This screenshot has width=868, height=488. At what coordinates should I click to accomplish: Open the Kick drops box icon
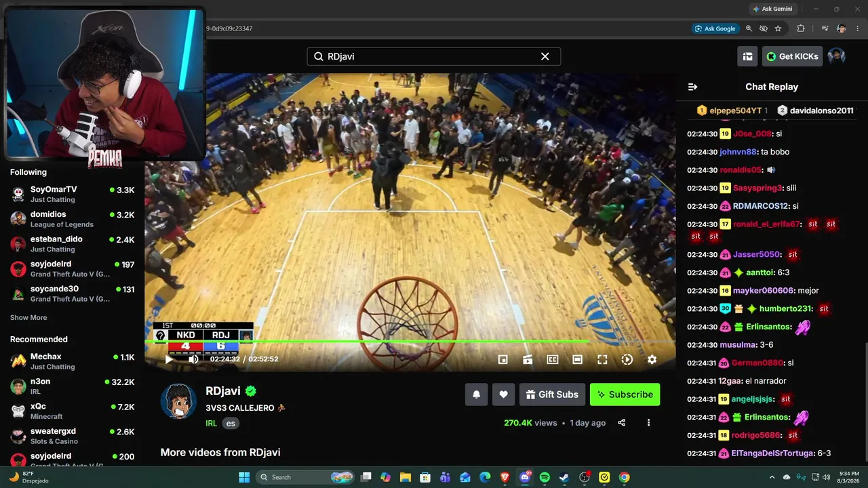[x=747, y=56]
